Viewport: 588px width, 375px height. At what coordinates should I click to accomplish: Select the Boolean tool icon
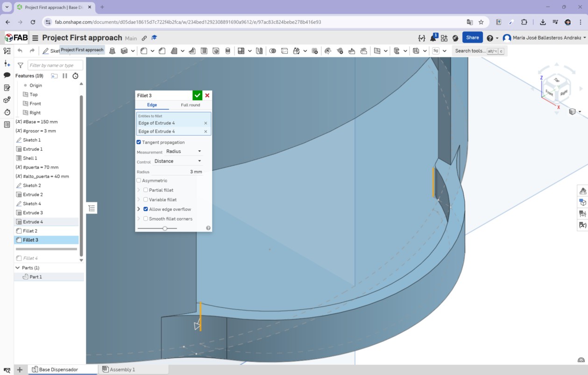(x=273, y=51)
